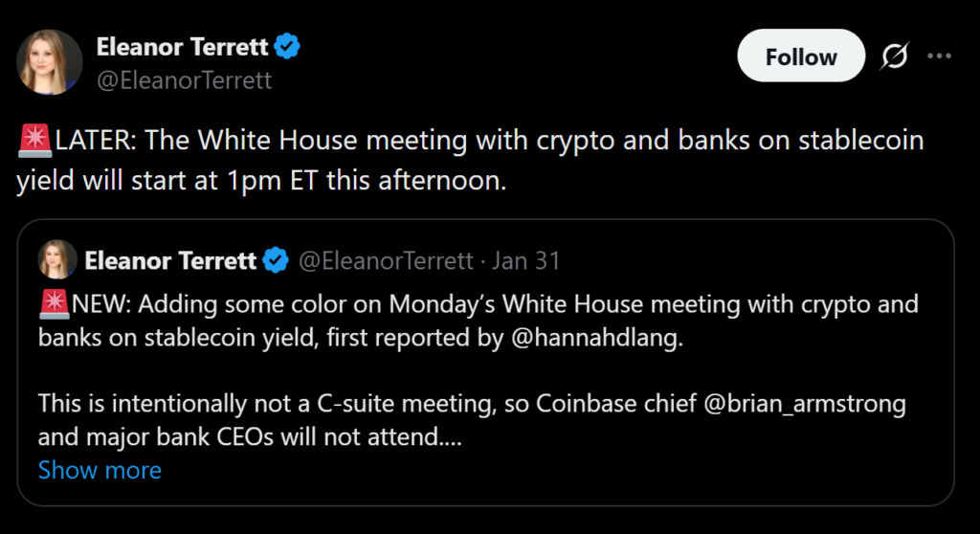Open the Jan 31 timestamp of the quoted post
This screenshot has width=980, height=534.
pos(526,260)
